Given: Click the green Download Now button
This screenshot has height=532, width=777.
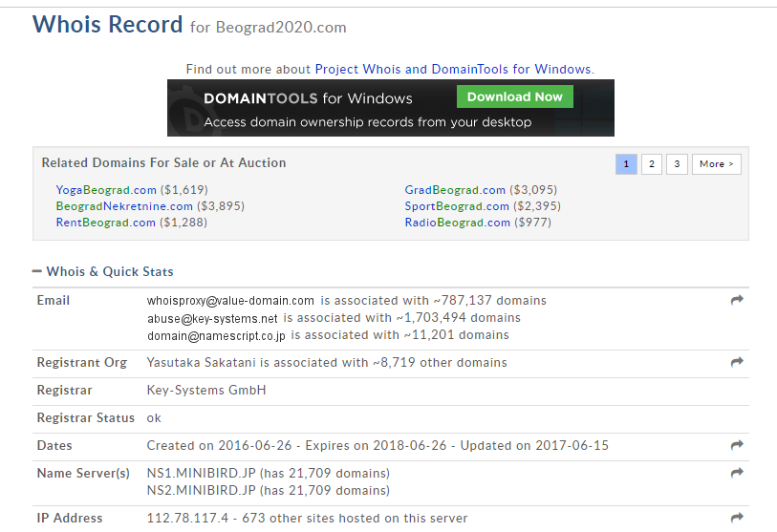Looking at the screenshot, I should point(515,96).
